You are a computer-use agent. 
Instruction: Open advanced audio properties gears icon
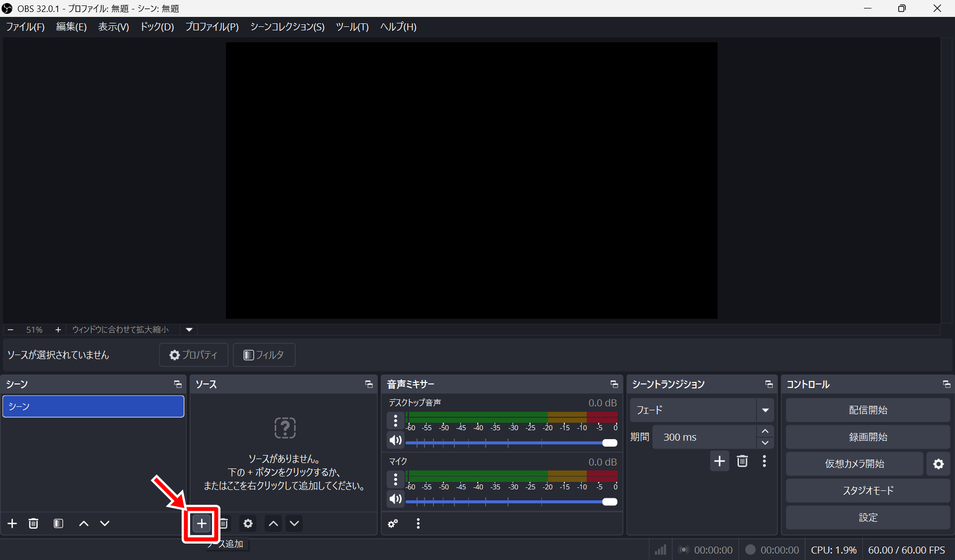pyautogui.click(x=393, y=523)
